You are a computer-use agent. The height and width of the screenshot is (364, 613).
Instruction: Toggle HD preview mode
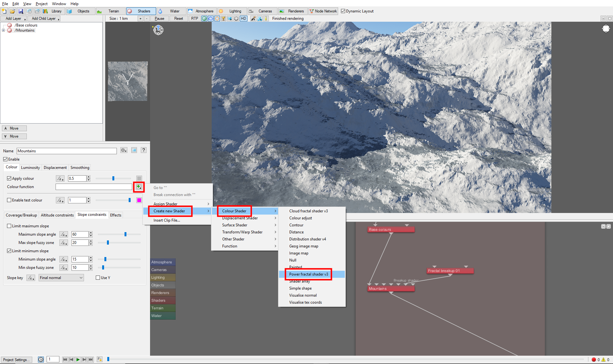point(243,19)
